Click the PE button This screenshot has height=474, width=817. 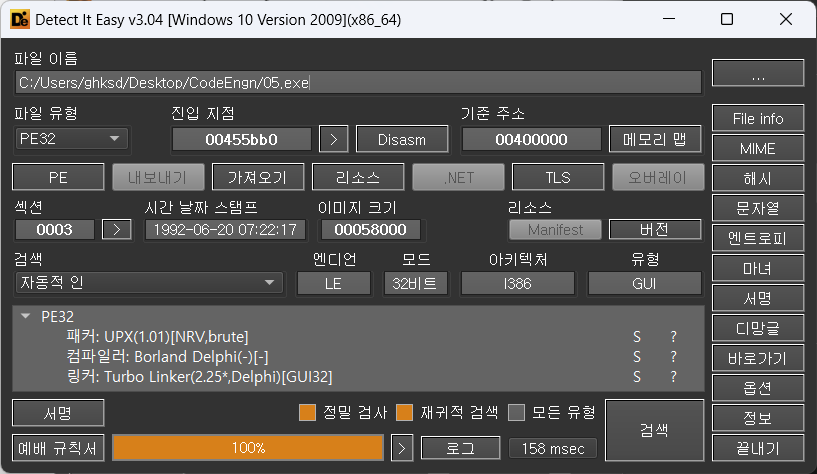coord(58,178)
